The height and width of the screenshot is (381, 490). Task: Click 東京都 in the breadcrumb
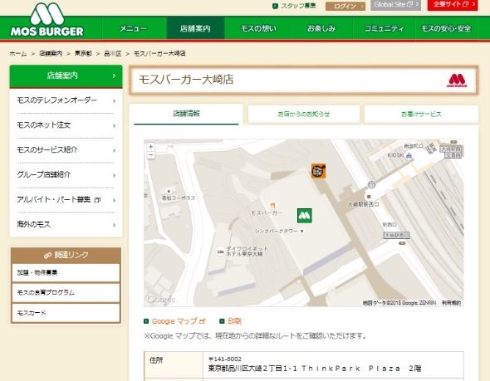coord(83,53)
